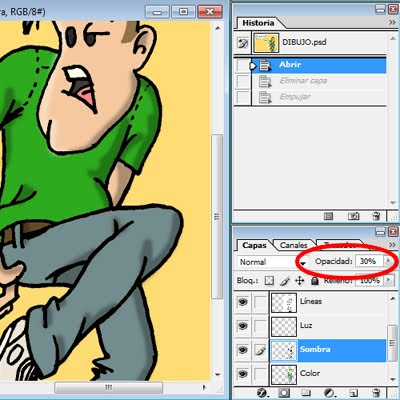Screen dimensions: 400x400
Task: Delete layer with Capas trash icon
Action: point(376,392)
